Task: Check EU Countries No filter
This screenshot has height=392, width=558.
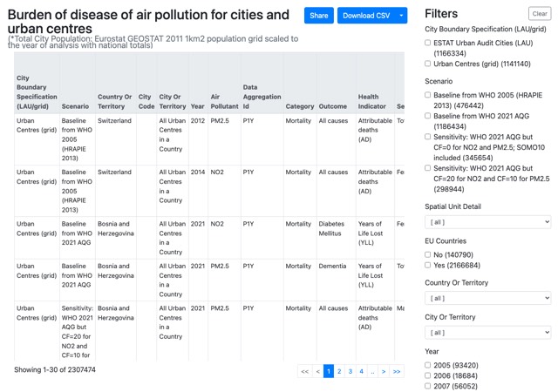Action: [428, 254]
